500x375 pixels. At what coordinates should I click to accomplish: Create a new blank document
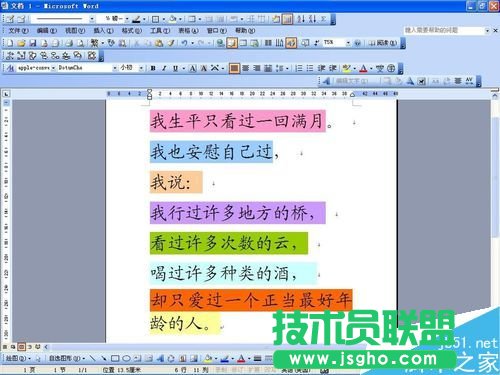point(10,43)
